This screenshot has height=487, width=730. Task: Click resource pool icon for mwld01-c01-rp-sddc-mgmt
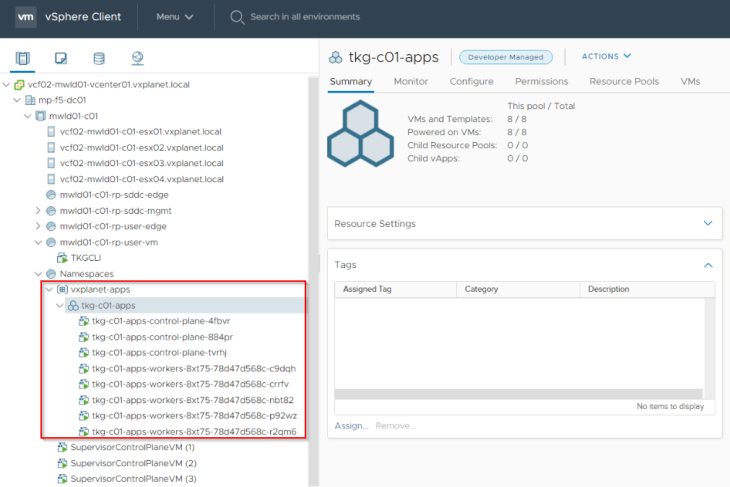pos(51,211)
